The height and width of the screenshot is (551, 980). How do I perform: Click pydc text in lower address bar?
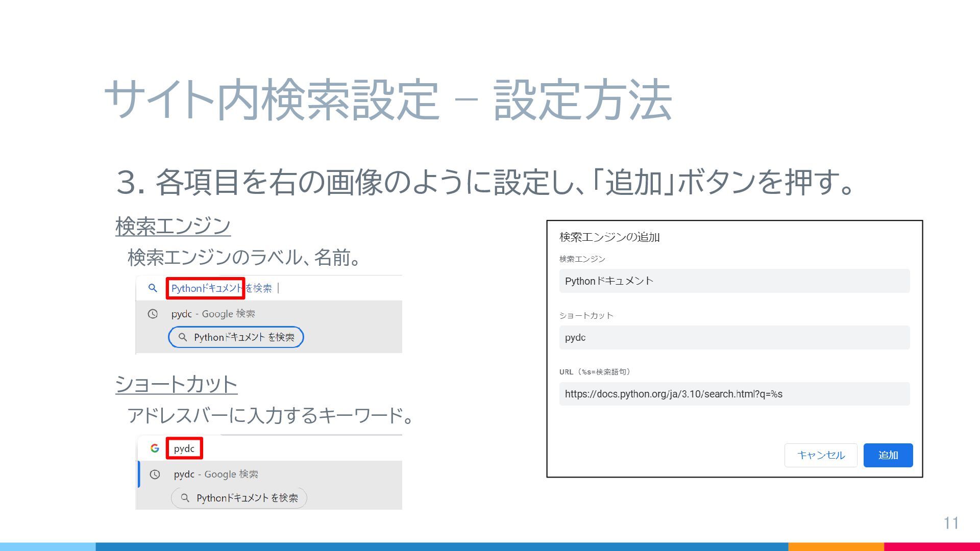(x=184, y=448)
